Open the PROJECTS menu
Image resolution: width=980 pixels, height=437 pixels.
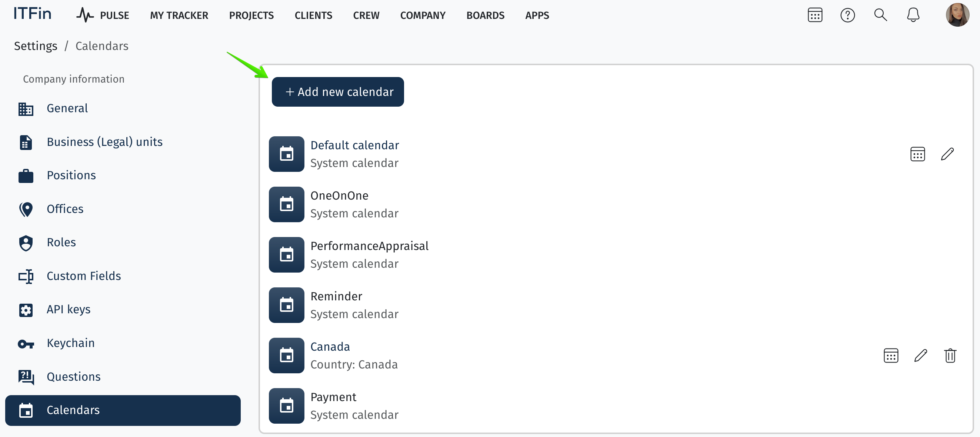click(251, 15)
